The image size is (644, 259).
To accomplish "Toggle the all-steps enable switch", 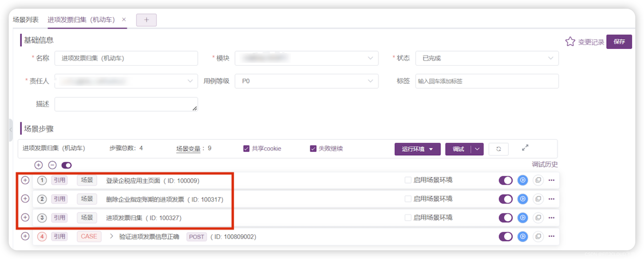I will (66, 165).
